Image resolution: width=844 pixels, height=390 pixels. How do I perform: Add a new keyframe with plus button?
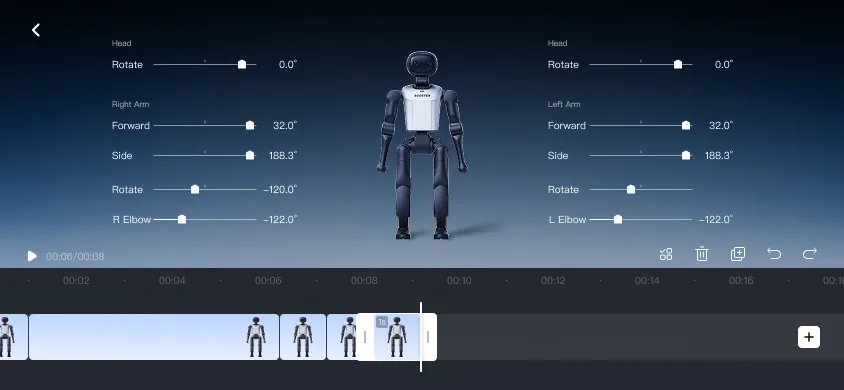(x=808, y=337)
